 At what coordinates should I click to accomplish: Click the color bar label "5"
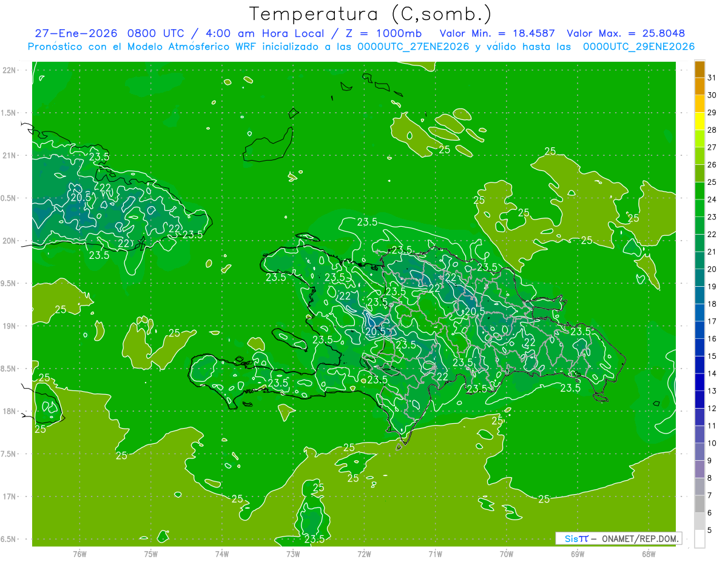[x=710, y=530]
